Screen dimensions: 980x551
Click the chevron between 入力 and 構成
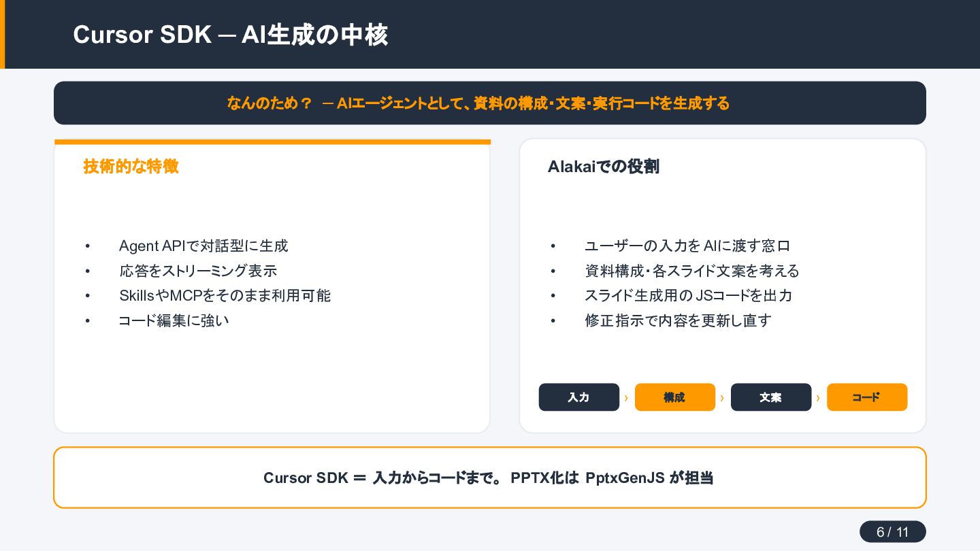point(626,398)
